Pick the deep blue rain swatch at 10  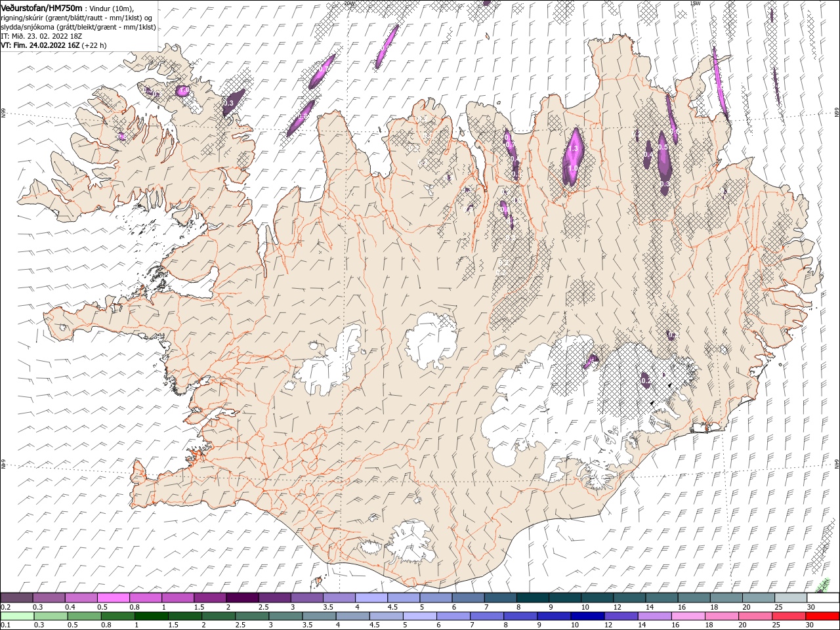pos(587,616)
